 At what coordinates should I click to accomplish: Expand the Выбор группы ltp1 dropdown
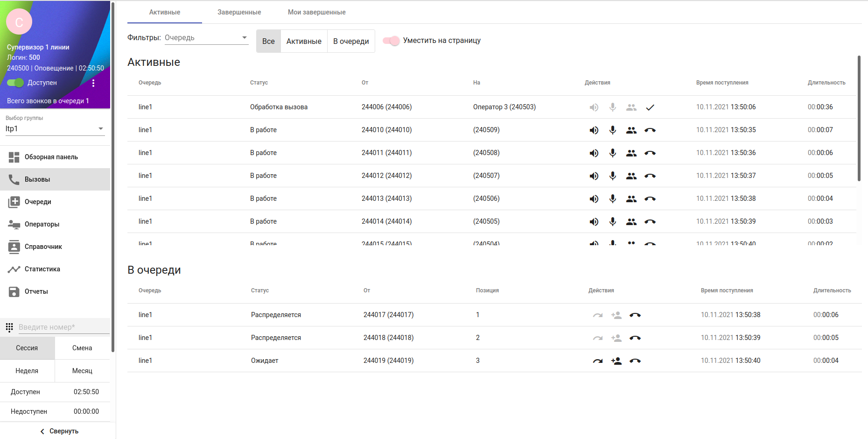tap(55, 129)
